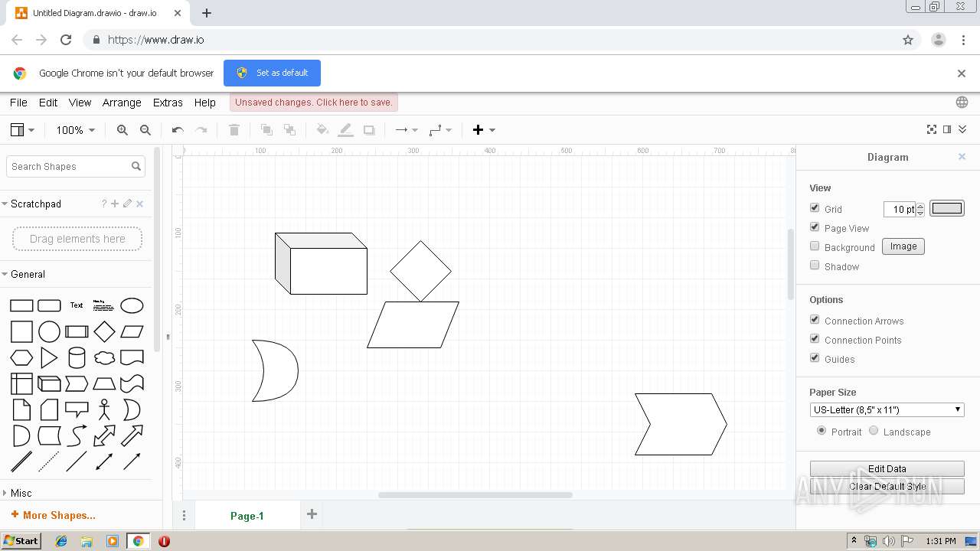Click the To Front toolbar icon
This screenshot has width=980, height=551.
pos(266,130)
